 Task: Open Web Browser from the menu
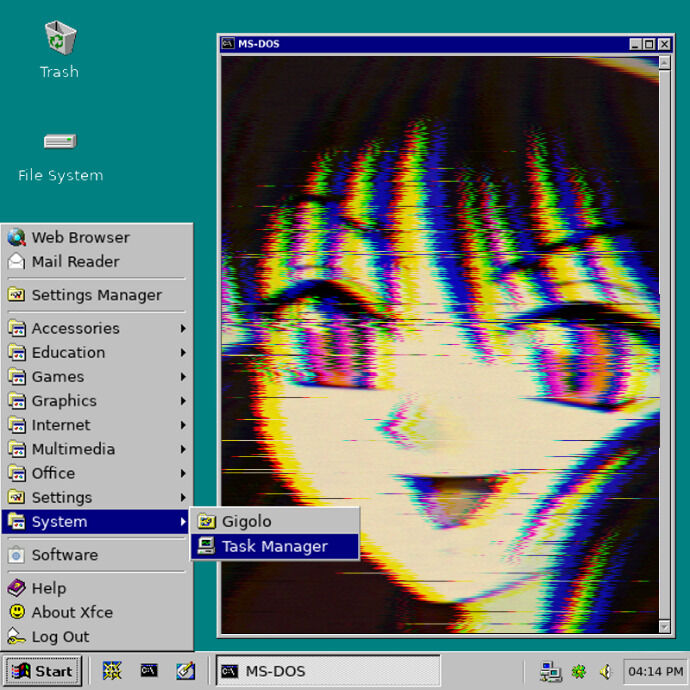[80, 237]
